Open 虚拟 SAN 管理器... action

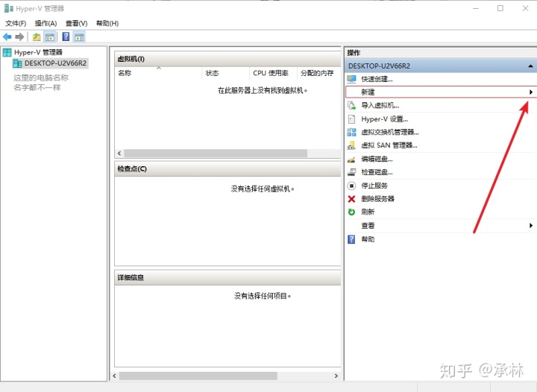389,145
